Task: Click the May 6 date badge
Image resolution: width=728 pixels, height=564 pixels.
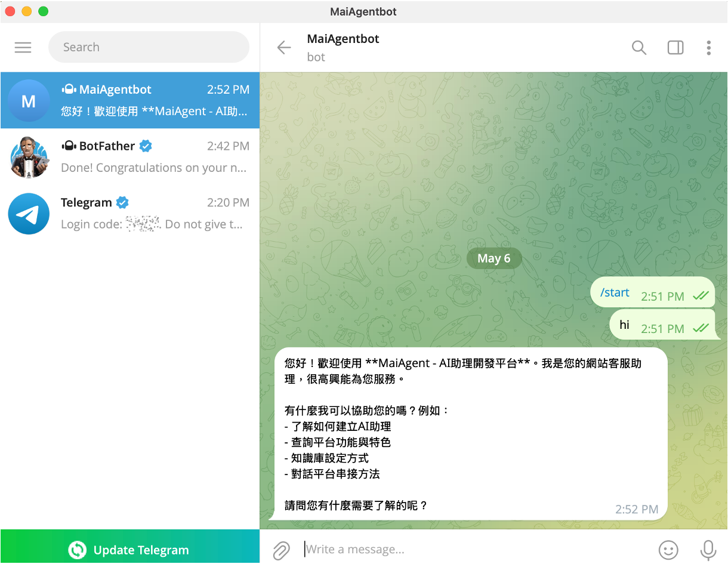Action: point(493,258)
